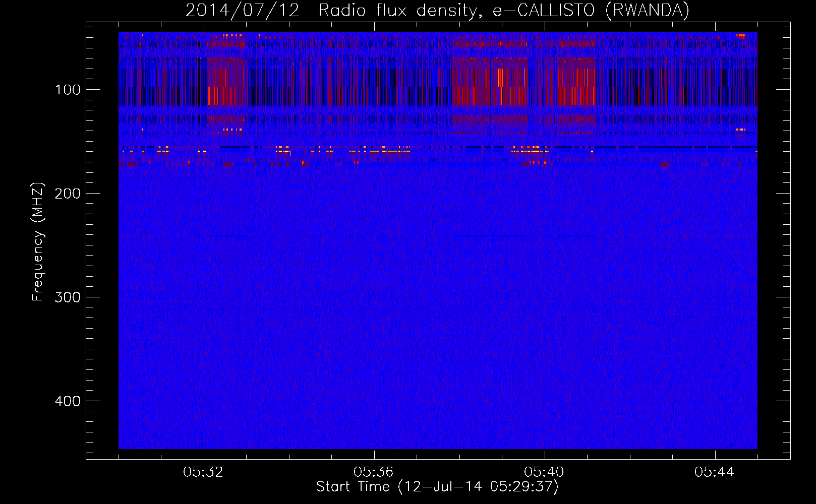Click the 05:32 time tick label
The width and height of the screenshot is (816, 504).
tap(203, 472)
